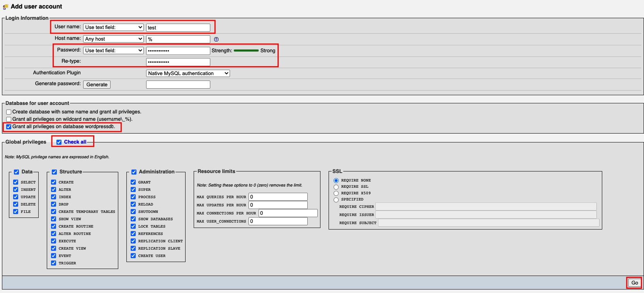Expand the Authentication Plugin dropdown
644x293 pixels.
click(x=188, y=74)
